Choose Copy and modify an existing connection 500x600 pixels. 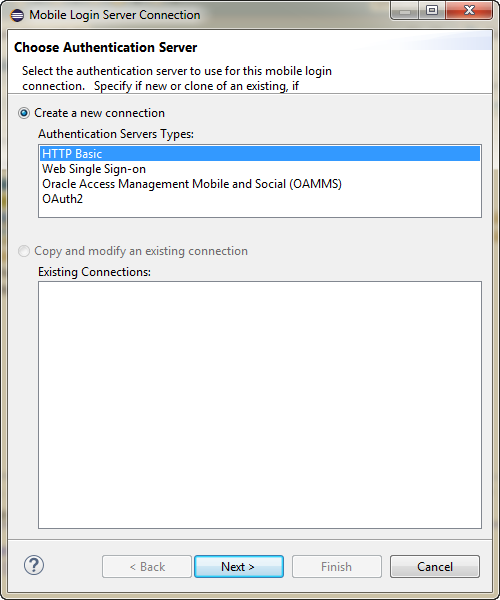(x=24, y=251)
